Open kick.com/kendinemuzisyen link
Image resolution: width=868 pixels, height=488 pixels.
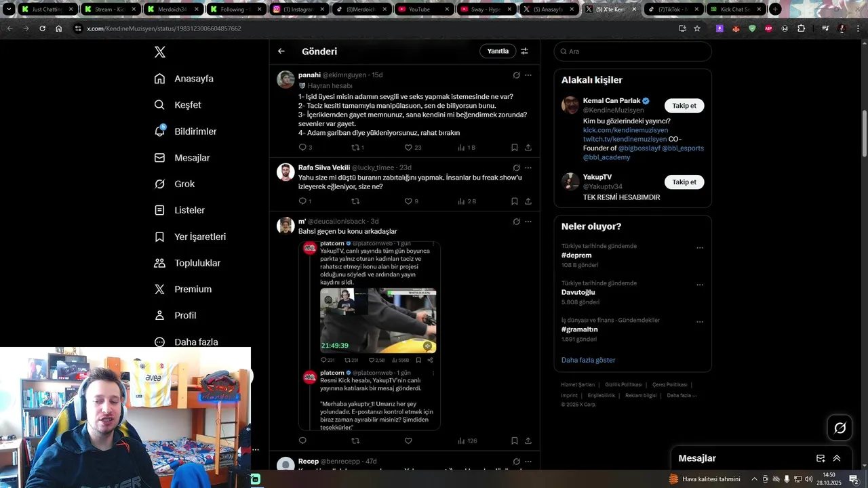[625, 130]
